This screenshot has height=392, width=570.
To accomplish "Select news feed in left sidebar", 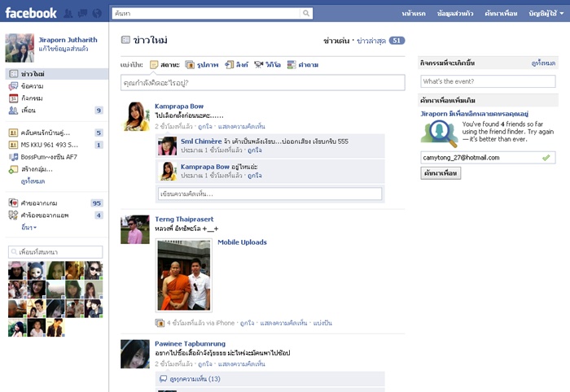I will [57, 74].
